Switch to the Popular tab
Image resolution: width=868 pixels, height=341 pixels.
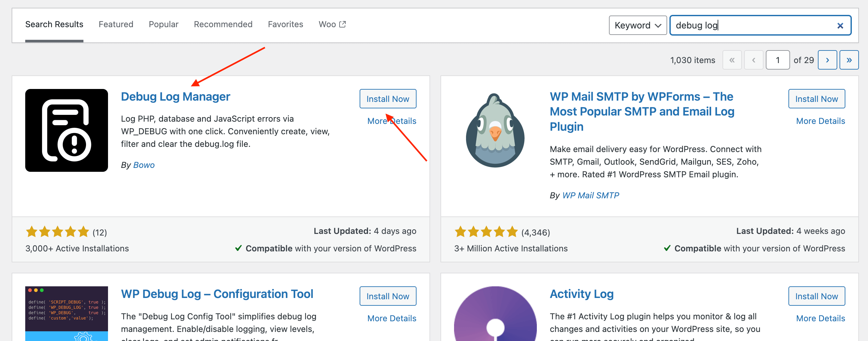(x=163, y=24)
